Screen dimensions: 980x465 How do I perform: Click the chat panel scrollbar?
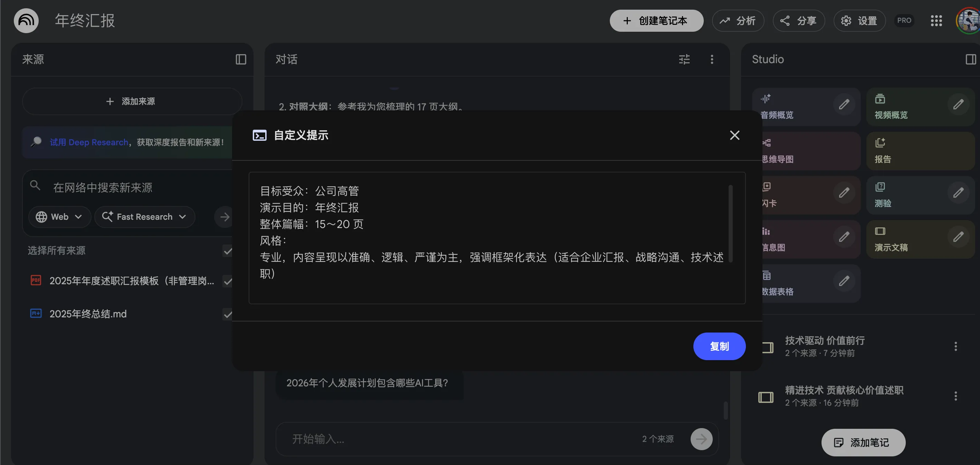point(726,410)
